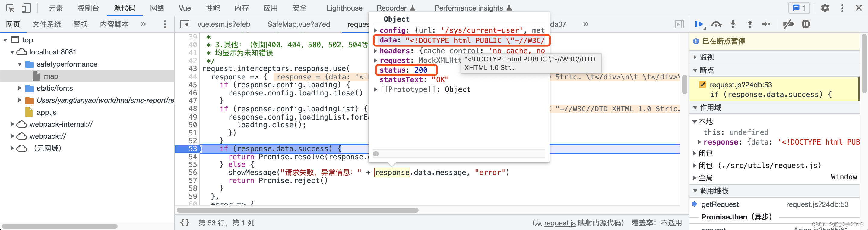Collapse the top frame node
The height and width of the screenshot is (230, 868).
(5, 40)
